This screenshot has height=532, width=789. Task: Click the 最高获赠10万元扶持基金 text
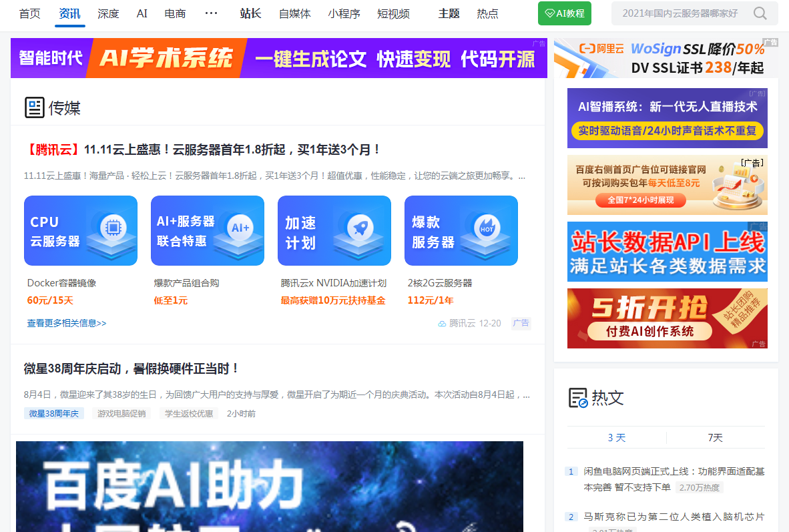(332, 300)
